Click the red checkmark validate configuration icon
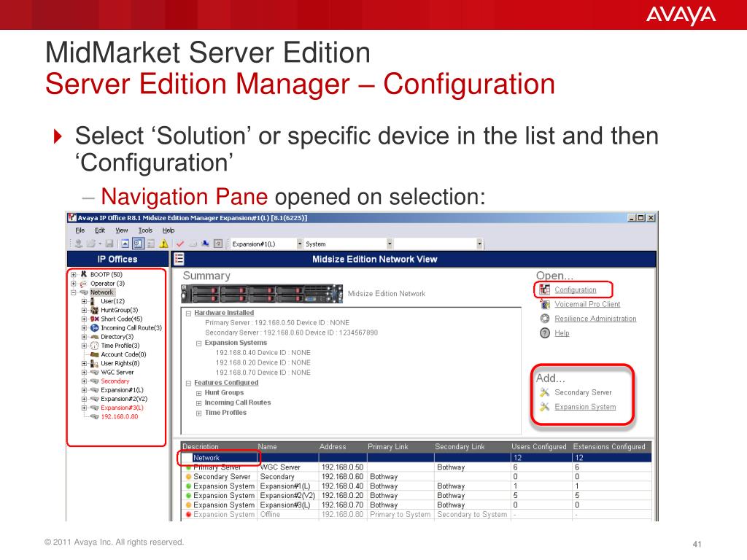 180,244
